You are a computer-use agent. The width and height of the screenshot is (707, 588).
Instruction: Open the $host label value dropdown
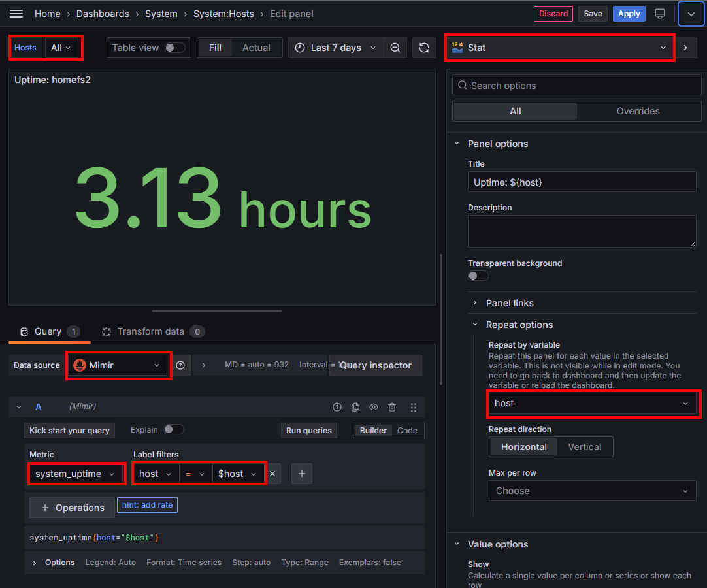[238, 474]
